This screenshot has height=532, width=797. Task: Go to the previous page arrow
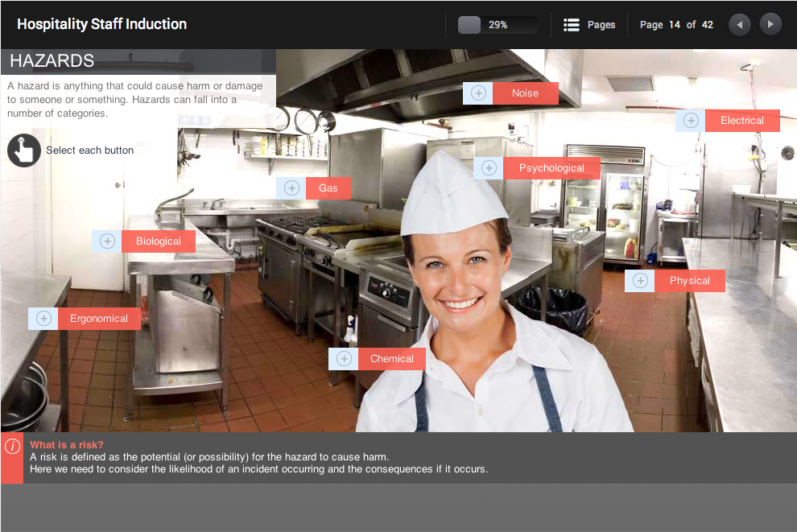(739, 24)
